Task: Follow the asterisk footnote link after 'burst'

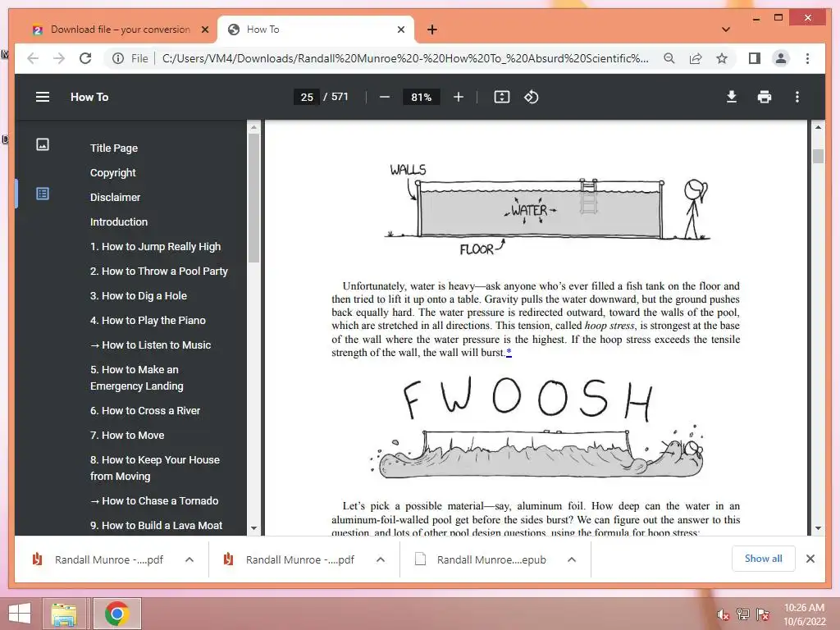Action: [x=509, y=353]
